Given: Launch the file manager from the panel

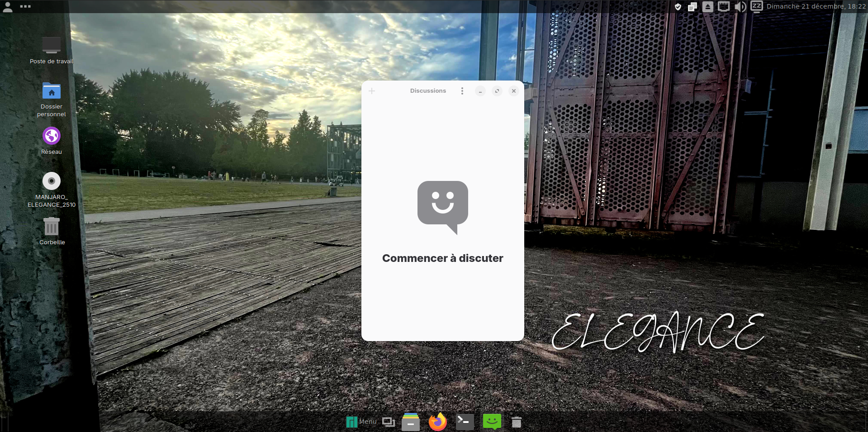Looking at the screenshot, I should pyautogui.click(x=411, y=422).
